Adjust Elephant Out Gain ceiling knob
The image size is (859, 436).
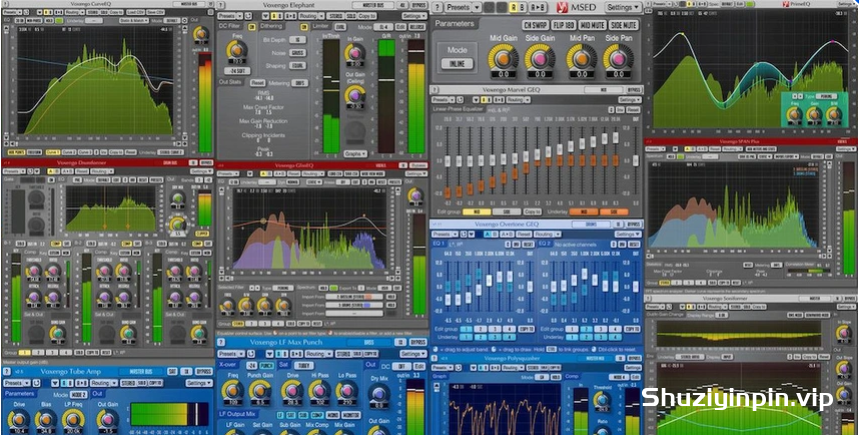pos(354,95)
